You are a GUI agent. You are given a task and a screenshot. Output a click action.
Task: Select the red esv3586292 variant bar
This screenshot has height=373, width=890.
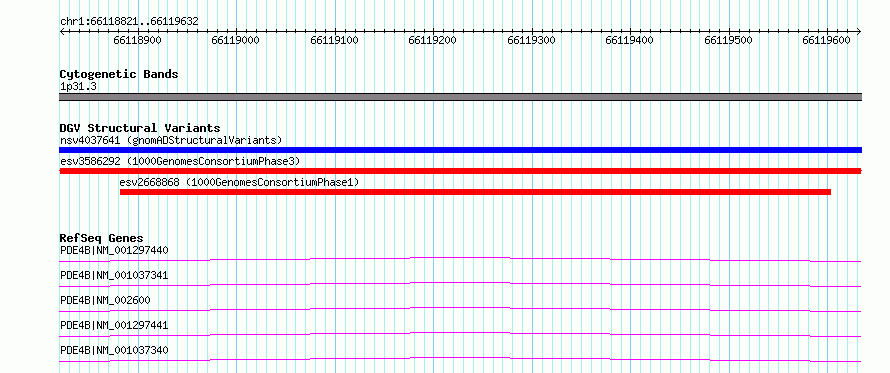[x=460, y=171]
